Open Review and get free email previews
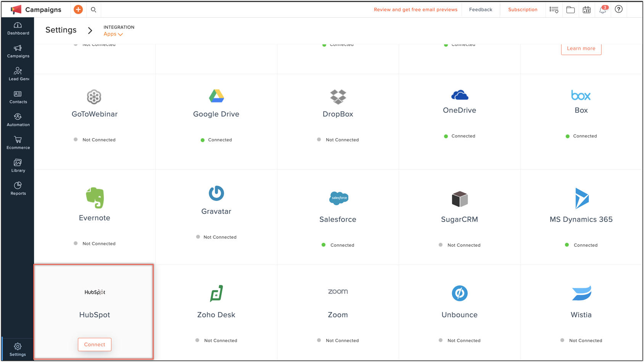Image resolution: width=644 pixels, height=362 pixels. click(415, 10)
